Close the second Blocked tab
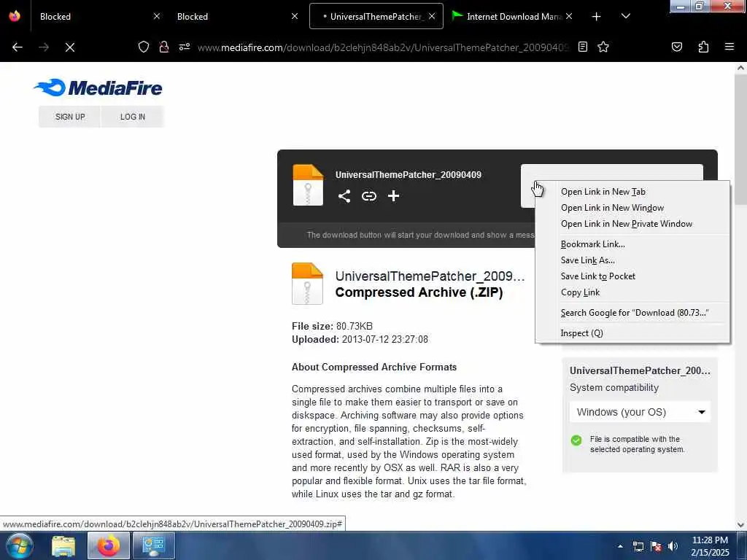Viewport: 747px width, 560px height. (295, 16)
